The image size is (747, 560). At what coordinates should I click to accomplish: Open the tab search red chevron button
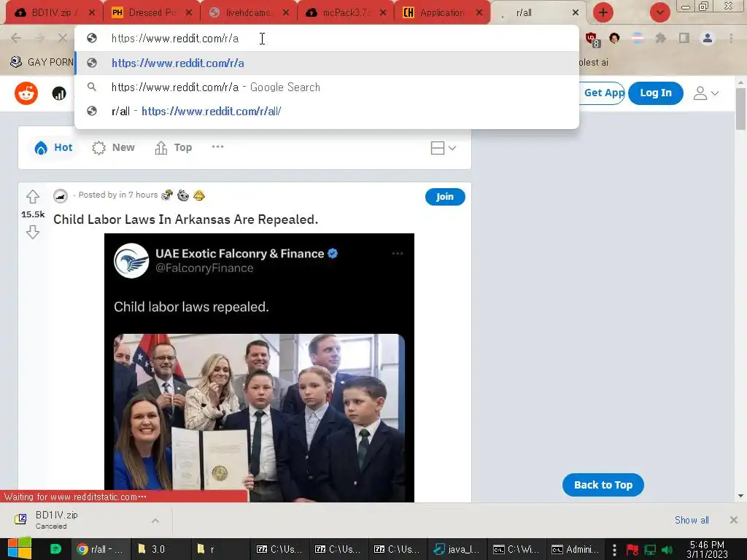[x=659, y=12]
